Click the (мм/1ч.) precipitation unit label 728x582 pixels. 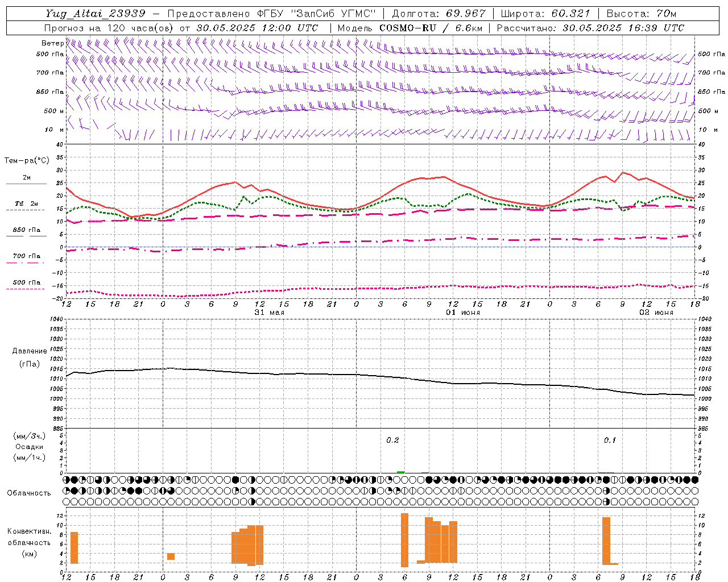[30, 458]
